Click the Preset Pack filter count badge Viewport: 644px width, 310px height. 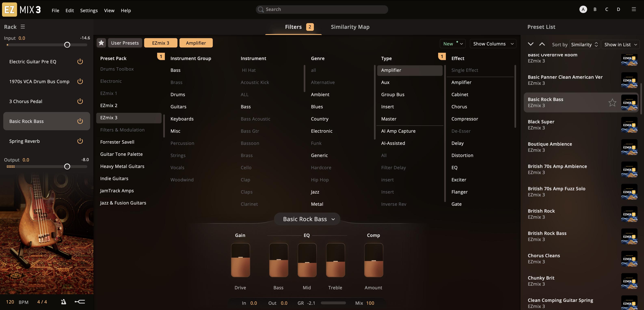(161, 56)
